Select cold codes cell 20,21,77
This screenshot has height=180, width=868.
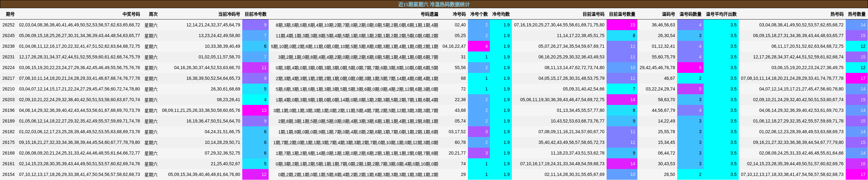point(457,153)
